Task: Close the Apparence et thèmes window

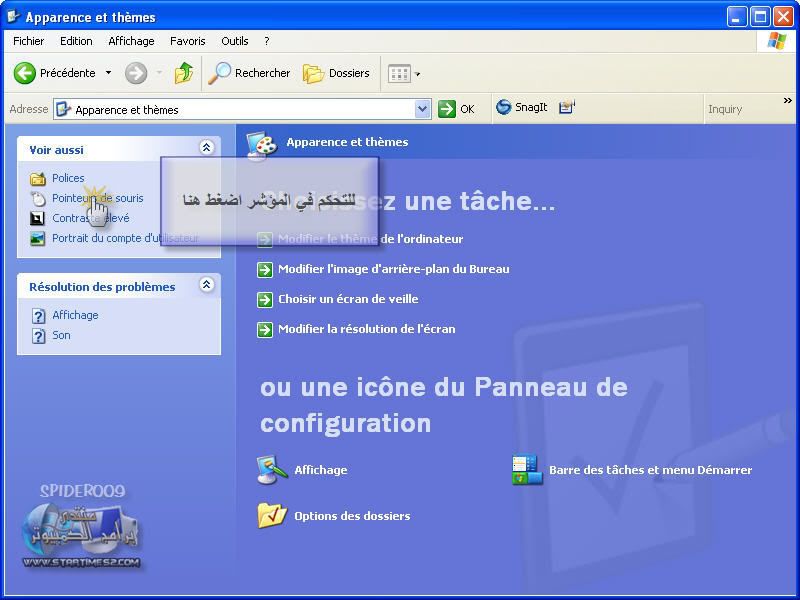Action: click(x=783, y=17)
